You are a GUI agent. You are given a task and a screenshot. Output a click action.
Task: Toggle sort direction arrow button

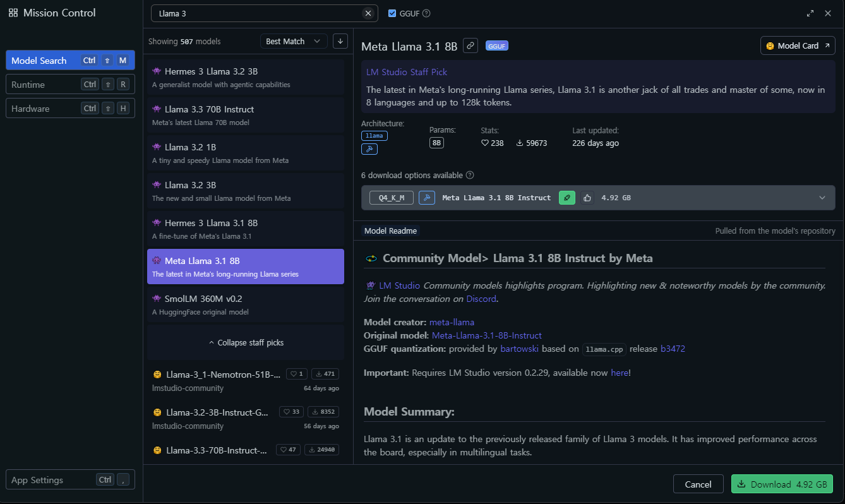(340, 41)
